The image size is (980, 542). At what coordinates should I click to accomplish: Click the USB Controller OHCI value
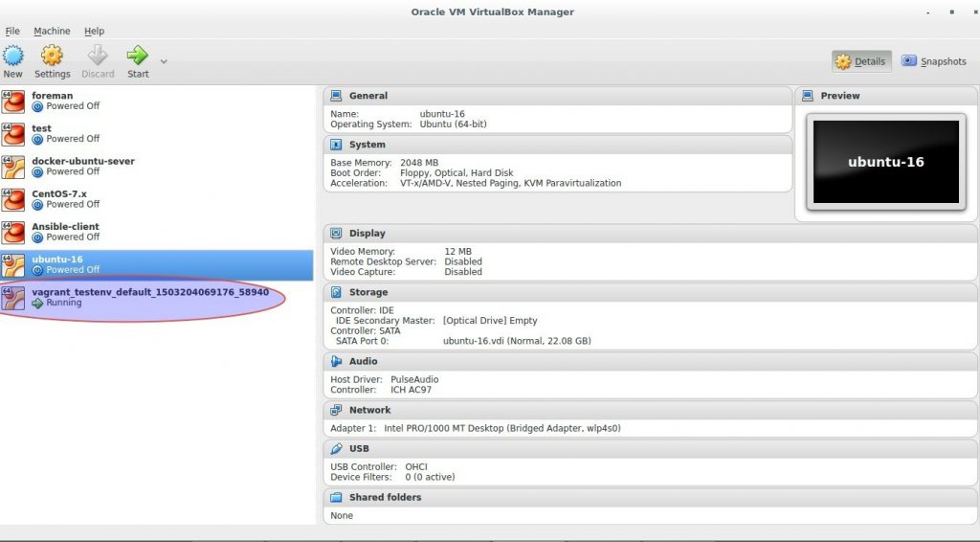click(x=416, y=467)
